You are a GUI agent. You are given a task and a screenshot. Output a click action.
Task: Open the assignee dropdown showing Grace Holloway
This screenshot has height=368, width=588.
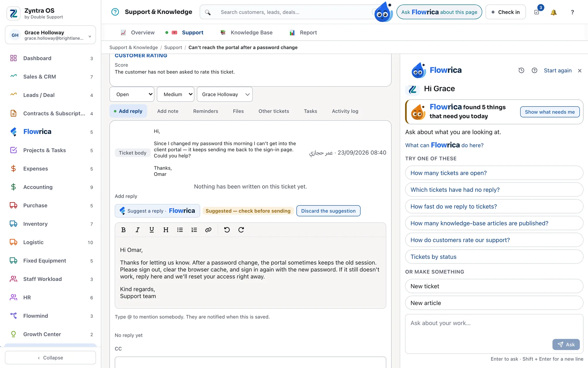point(225,94)
